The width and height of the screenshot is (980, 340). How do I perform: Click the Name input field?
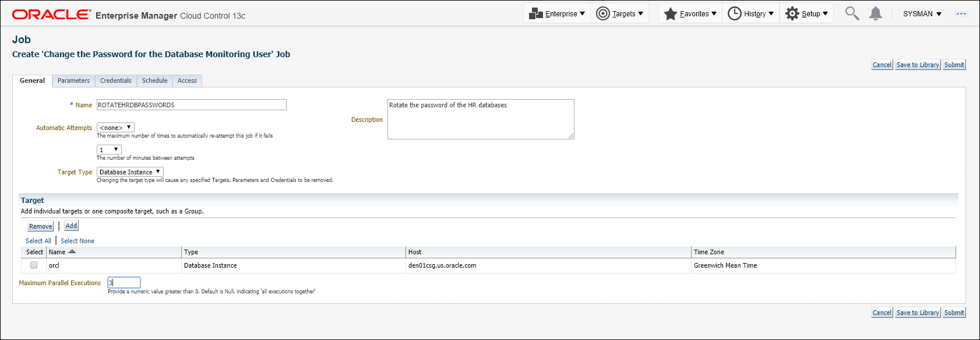tap(191, 105)
